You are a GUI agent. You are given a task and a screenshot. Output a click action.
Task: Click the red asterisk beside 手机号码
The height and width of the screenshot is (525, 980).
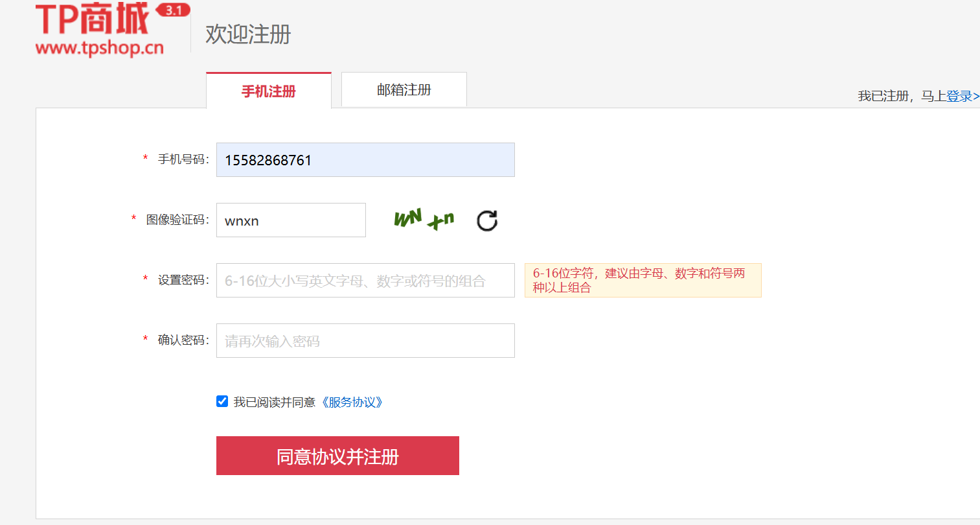[x=144, y=159]
